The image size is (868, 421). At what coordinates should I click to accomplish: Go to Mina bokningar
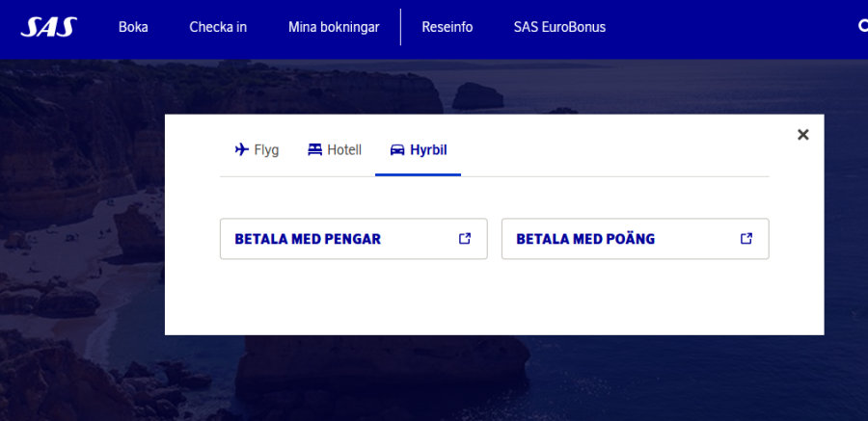point(334,27)
